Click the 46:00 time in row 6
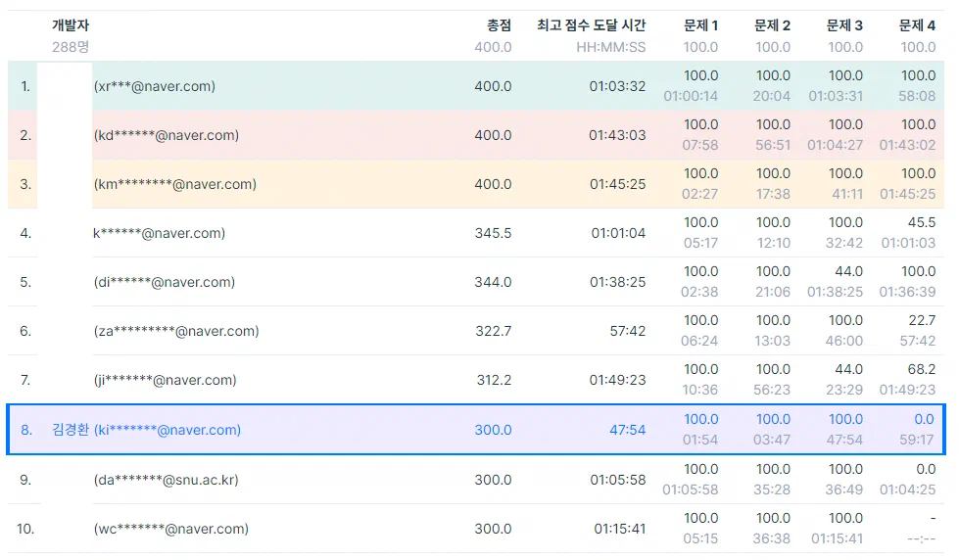The width and height of the screenshot is (959, 560). pyautogui.click(x=844, y=341)
